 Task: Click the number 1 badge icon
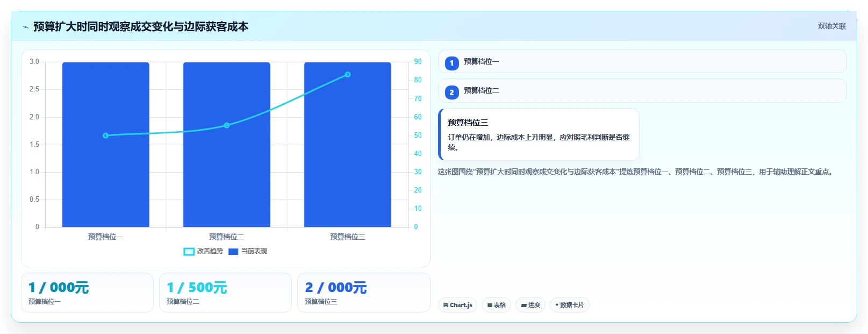pos(451,63)
